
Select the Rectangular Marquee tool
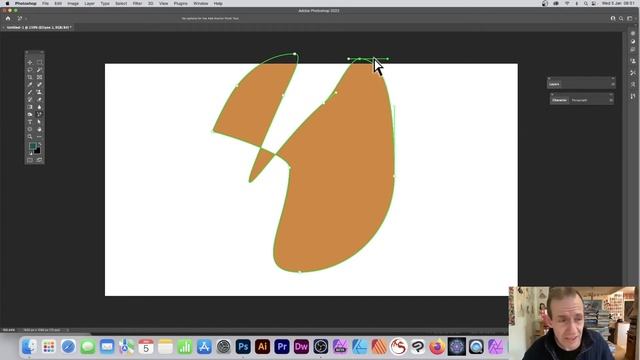coord(39,62)
